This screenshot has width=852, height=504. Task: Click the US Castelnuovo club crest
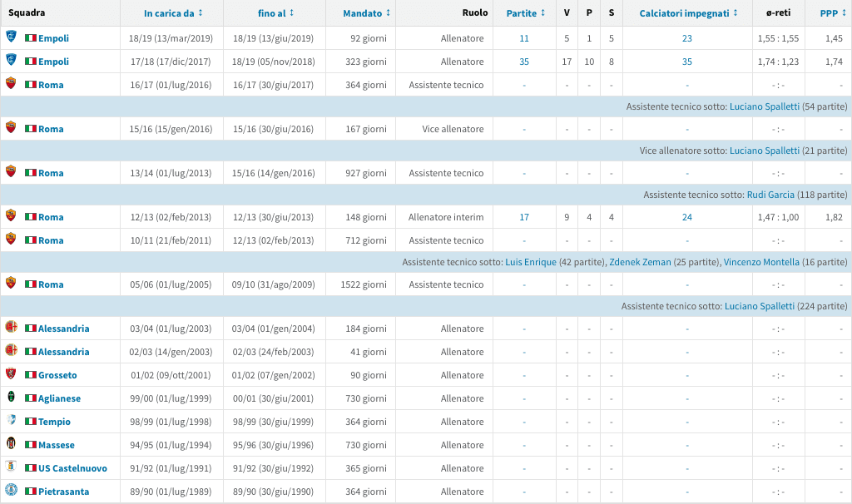tap(11, 467)
